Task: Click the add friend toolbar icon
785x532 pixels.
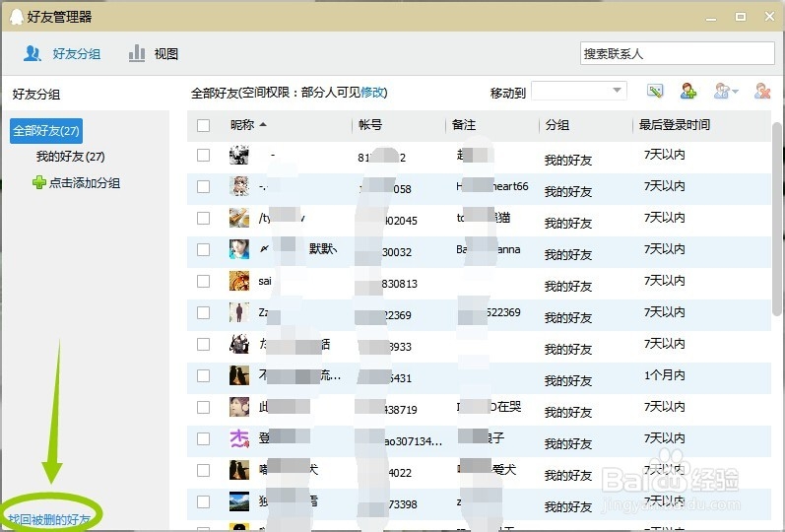Action: [688, 91]
